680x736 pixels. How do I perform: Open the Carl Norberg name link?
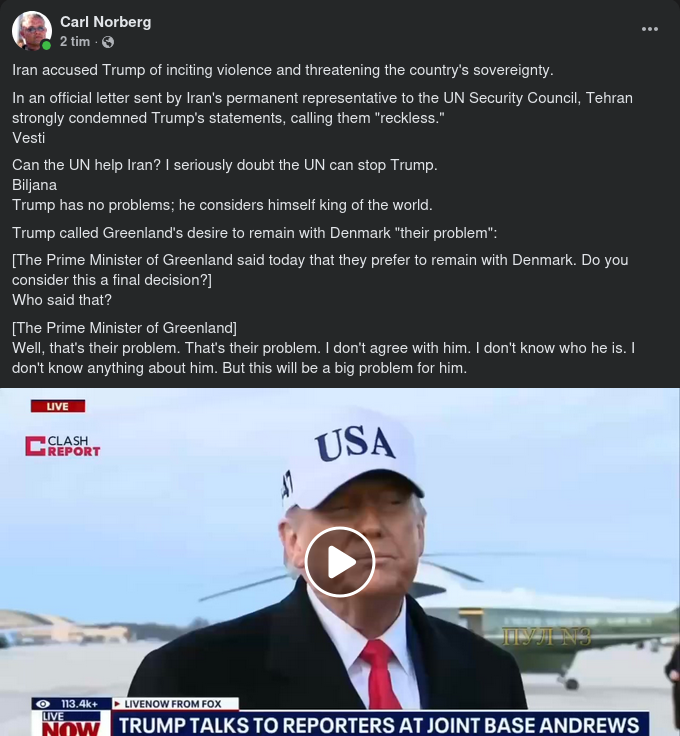click(106, 22)
